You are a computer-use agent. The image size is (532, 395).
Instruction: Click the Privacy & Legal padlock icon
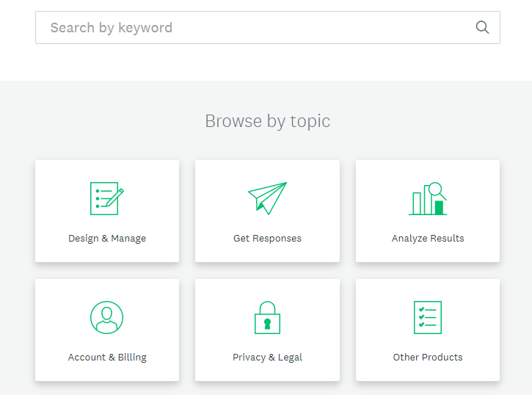pyautogui.click(x=267, y=318)
